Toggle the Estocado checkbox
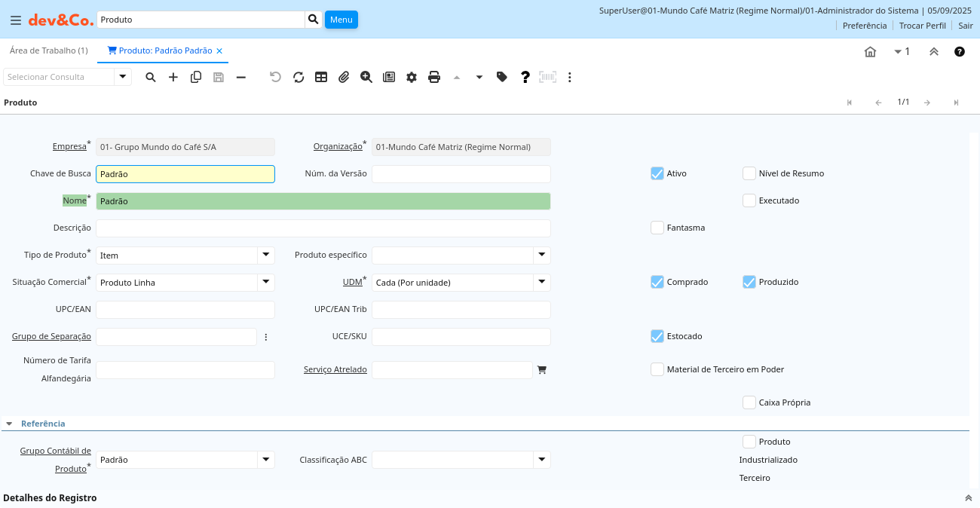980x508 pixels. [657, 336]
